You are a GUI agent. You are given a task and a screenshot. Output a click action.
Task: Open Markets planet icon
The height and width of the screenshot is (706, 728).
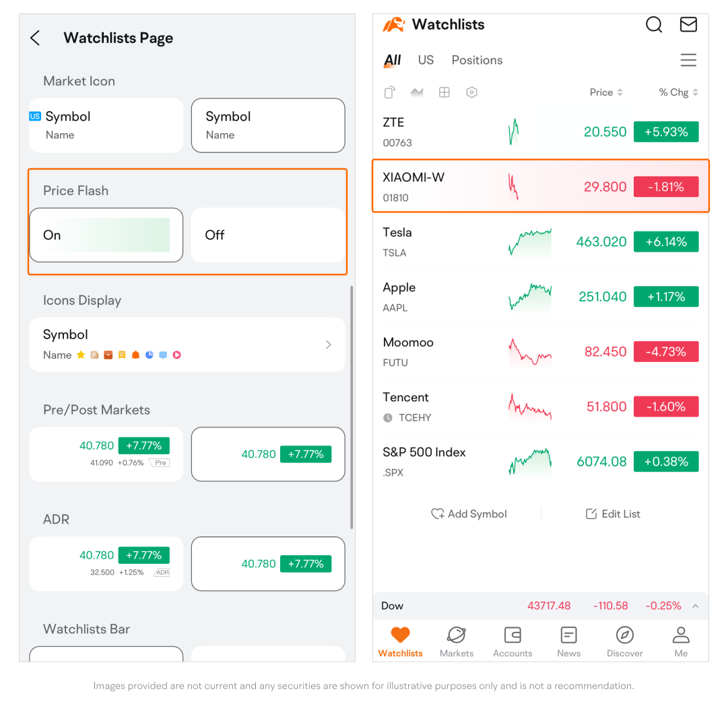tap(457, 635)
